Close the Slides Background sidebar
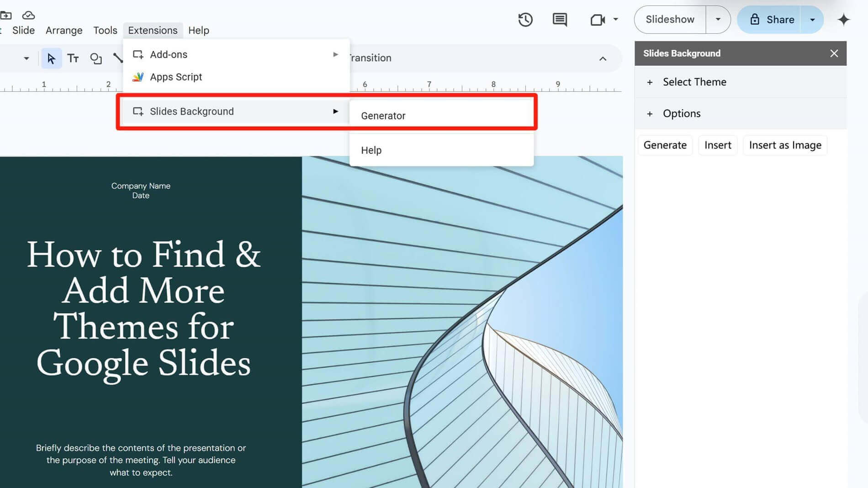Image resolution: width=868 pixels, height=488 pixels. point(834,53)
